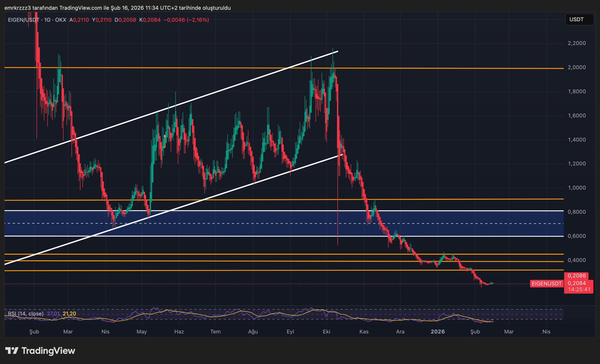Image resolution: width=600 pixels, height=364 pixels.
Task: Click the Eki month label on time axis
Action: [x=326, y=331]
